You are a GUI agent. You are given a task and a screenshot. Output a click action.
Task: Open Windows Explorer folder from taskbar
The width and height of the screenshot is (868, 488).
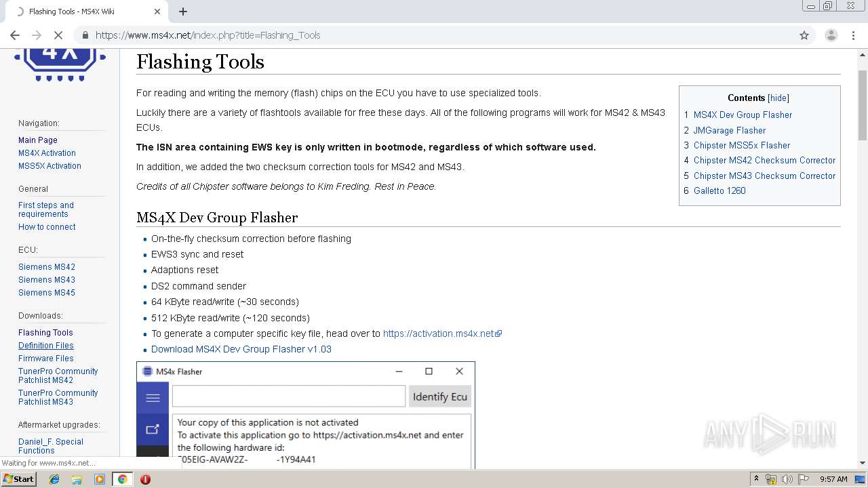click(77, 479)
